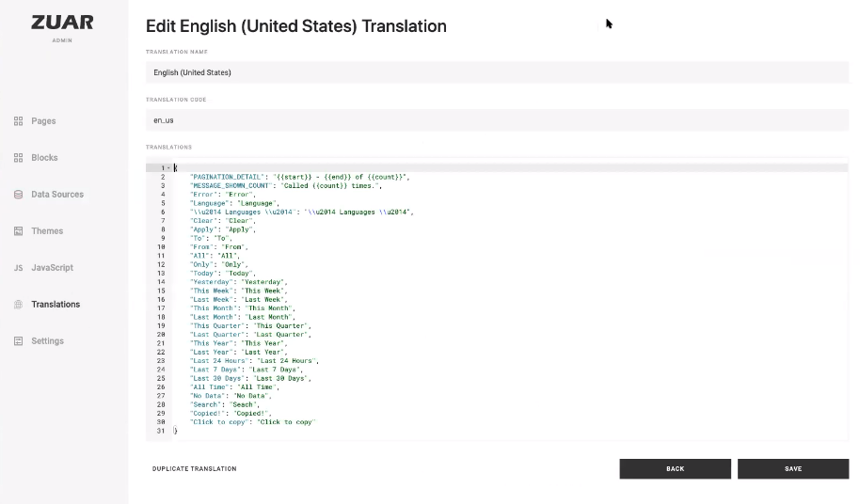Click the Translations globe icon
860x504 pixels.
[18, 305]
